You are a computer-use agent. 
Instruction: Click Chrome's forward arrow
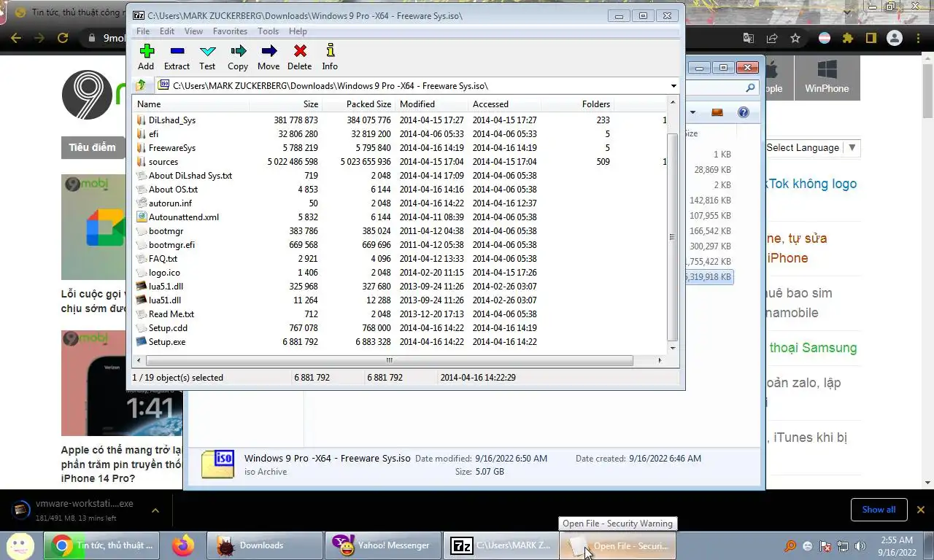pos(39,38)
